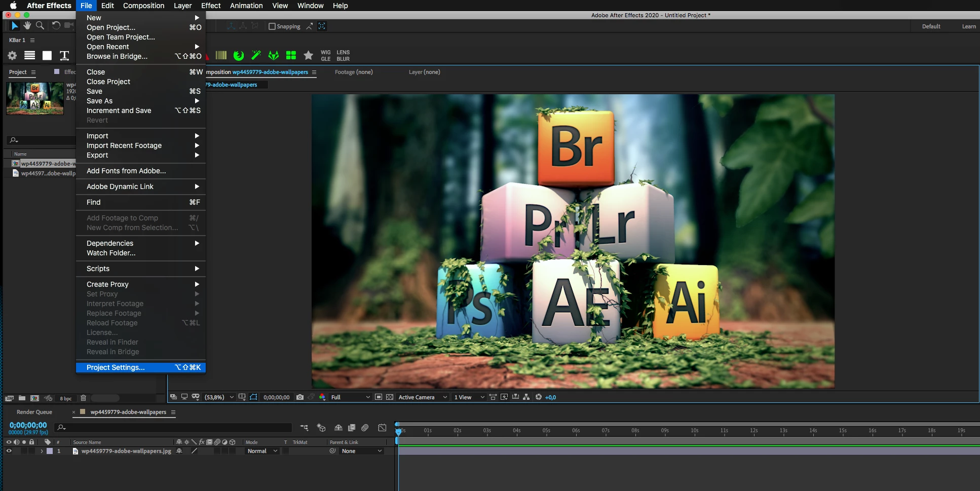The width and height of the screenshot is (980, 491).
Task: Click the timeline layer search field
Action: coord(173,428)
